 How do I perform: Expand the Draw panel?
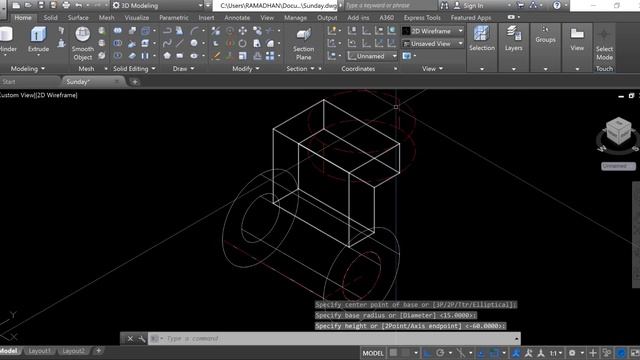pos(183,69)
